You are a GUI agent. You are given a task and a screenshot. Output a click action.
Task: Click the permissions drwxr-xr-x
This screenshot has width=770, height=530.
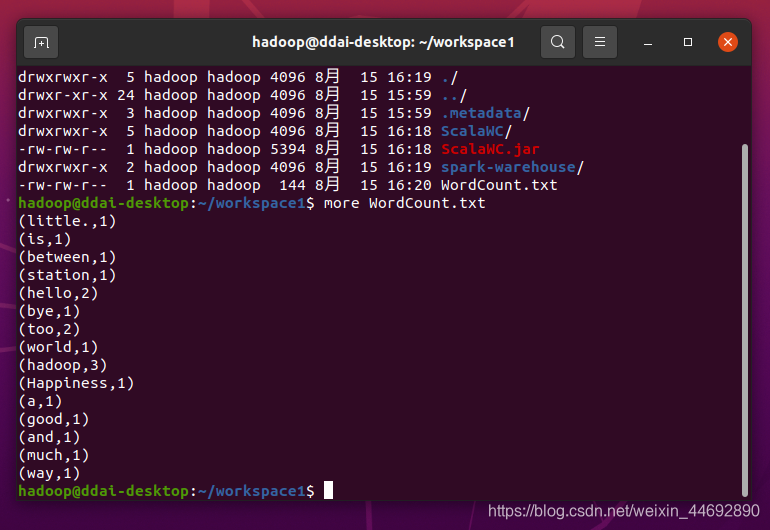pyautogui.click(x=63, y=95)
